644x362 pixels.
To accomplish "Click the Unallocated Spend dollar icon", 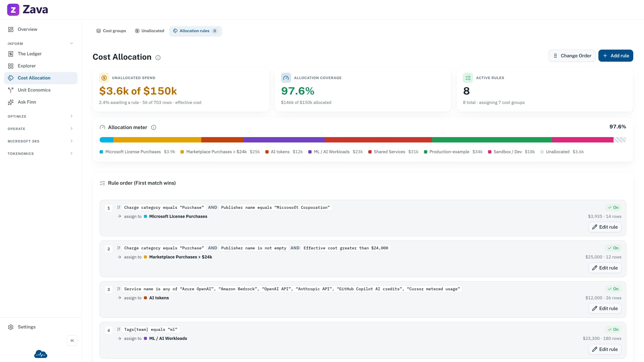I will pyautogui.click(x=104, y=78).
